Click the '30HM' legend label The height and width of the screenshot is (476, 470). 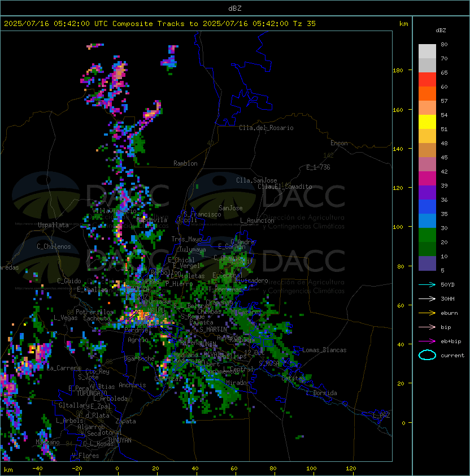coord(447,299)
